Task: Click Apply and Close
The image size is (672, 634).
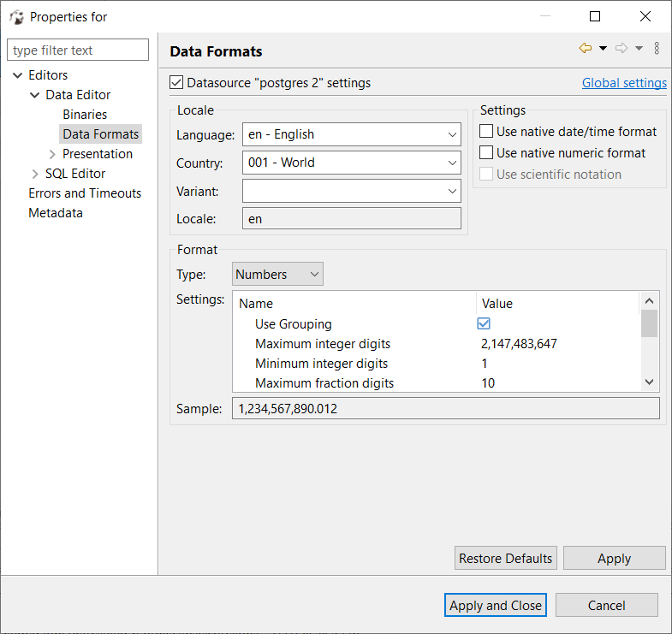Action: click(x=496, y=605)
